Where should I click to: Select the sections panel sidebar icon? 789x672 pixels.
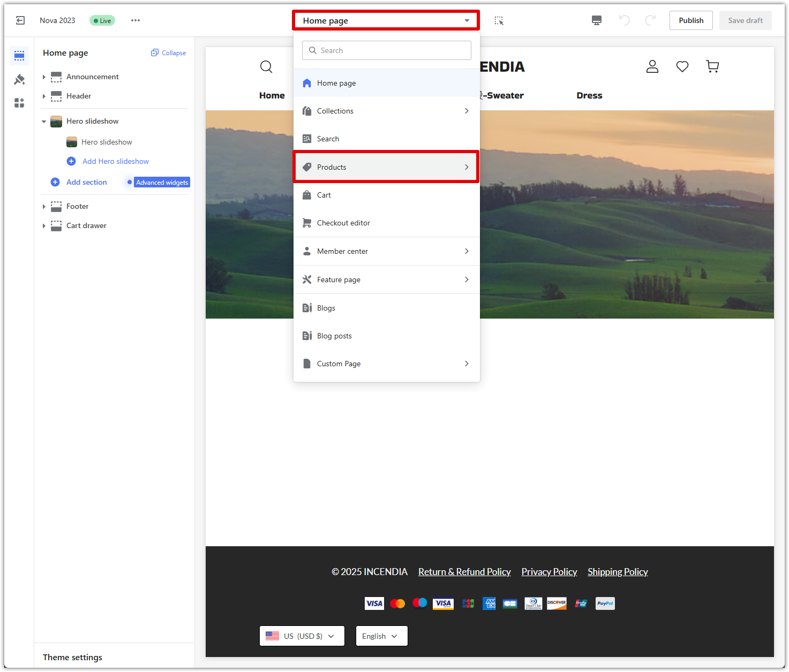19,56
